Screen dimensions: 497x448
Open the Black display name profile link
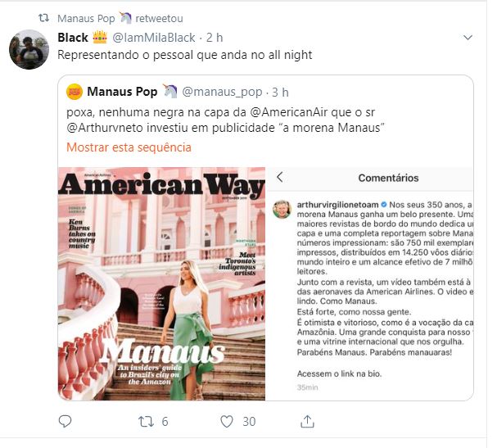(x=74, y=38)
